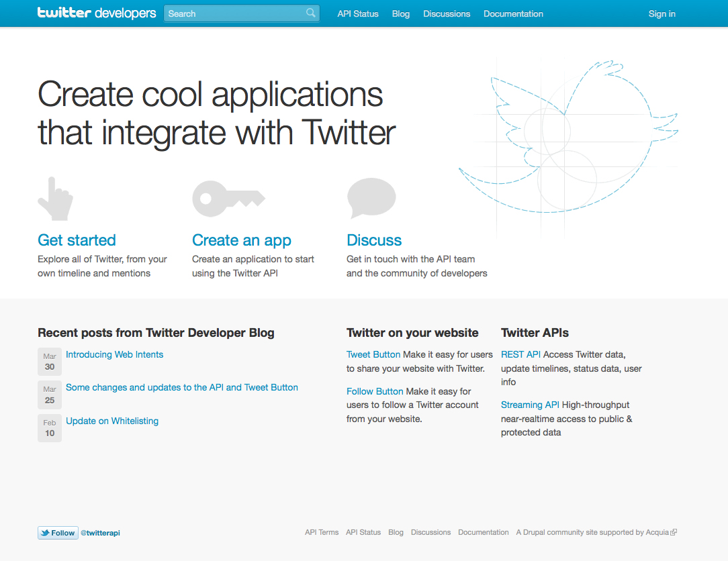728x561 pixels.
Task: Open the Update on Whitelisting post
Action: click(112, 421)
